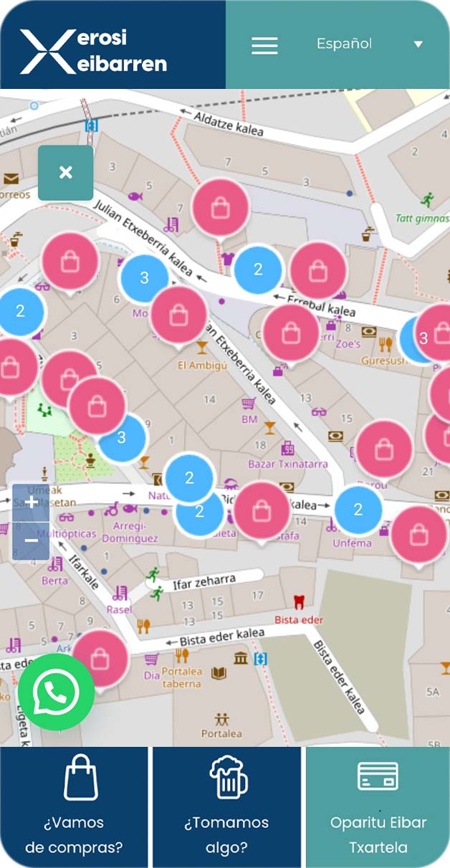Open Oparitu Eibar Txartela section
Viewport: 450px width, 868px height.
(378, 807)
